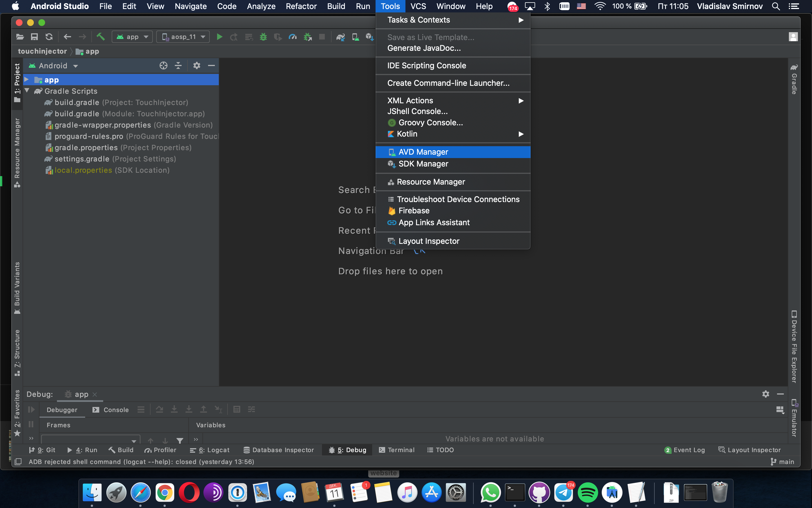This screenshot has width=812, height=508.
Task: Collapse the Gradle Scripts tree node
Action: 27,91
